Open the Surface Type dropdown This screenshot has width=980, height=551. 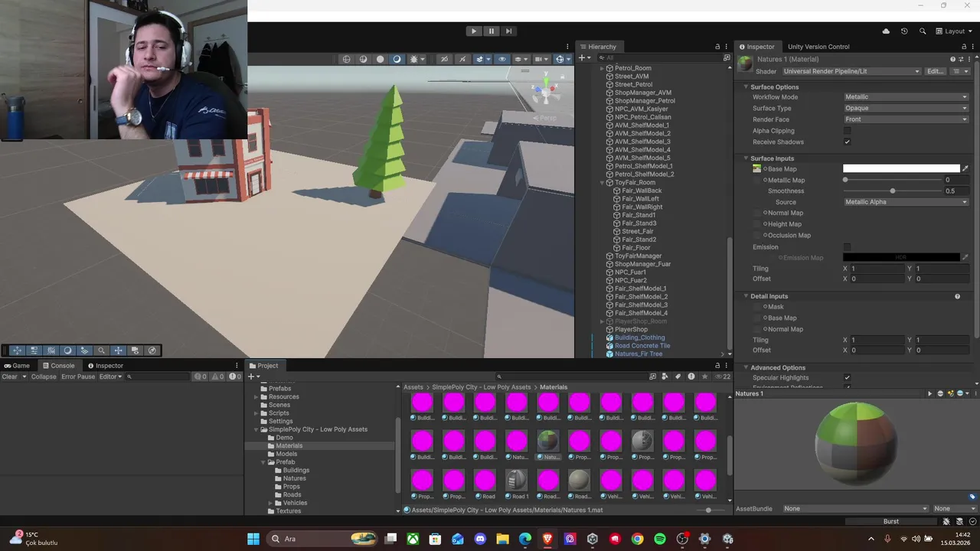(x=906, y=109)
